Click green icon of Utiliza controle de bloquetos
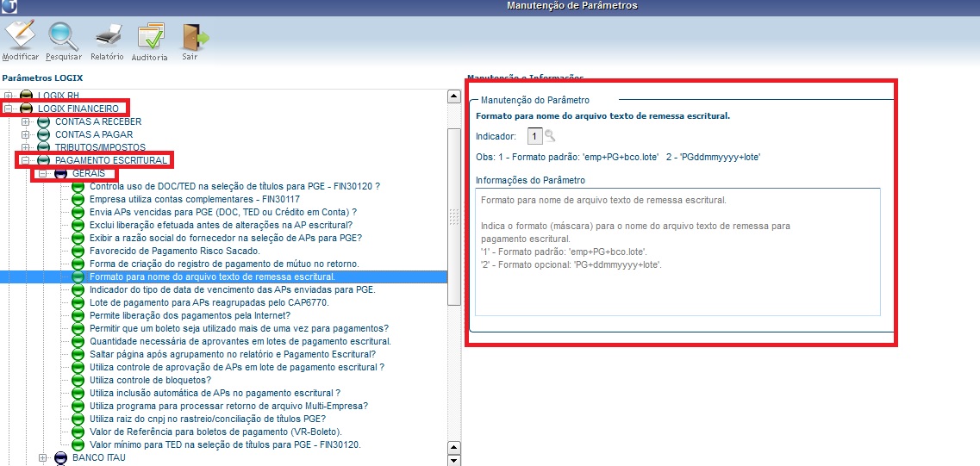Screen dimensions: 980x466 pos(78,380)
